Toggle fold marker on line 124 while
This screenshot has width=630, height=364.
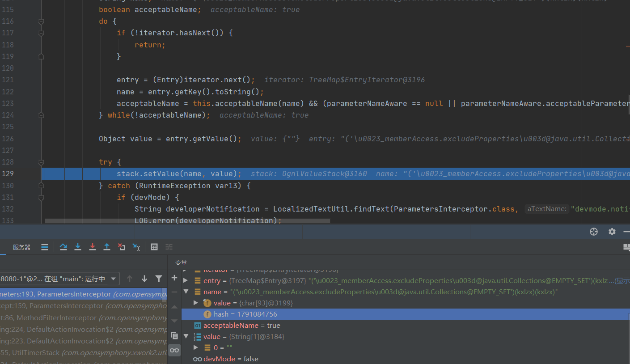(41, 115)
